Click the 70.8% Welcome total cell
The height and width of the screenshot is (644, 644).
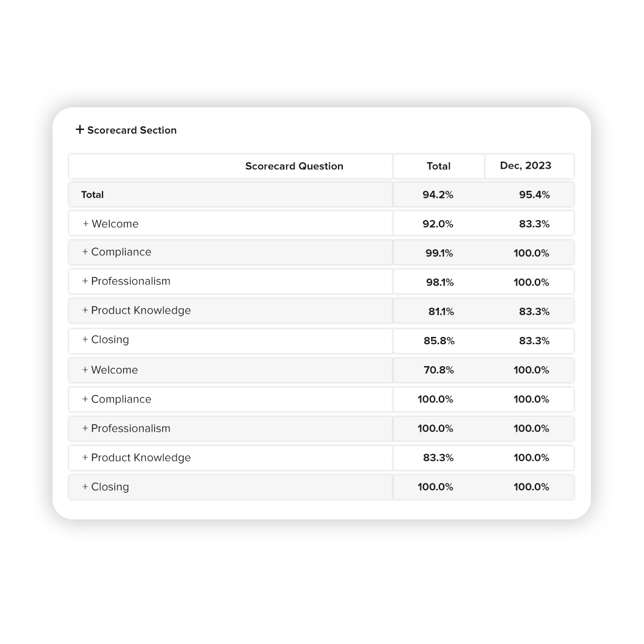[x=438, y=370]
